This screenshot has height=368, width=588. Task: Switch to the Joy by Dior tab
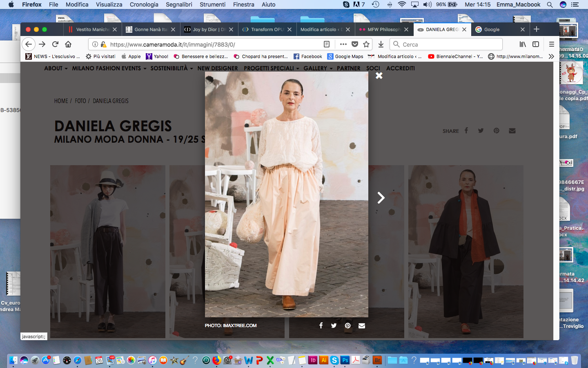[208, 29]
